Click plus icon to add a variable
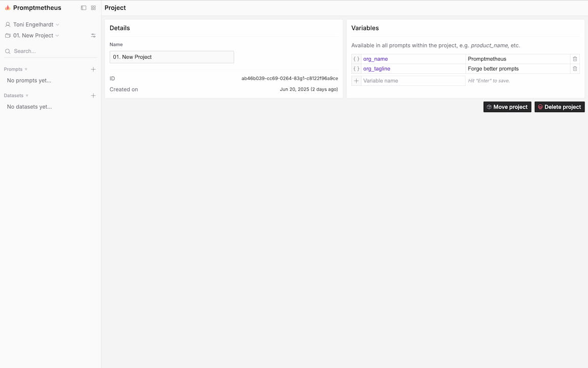 click(x=356, y=81)
